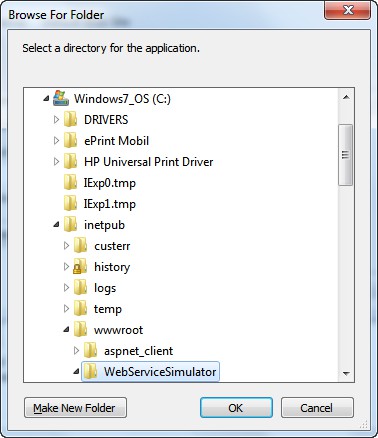Click the temp folder icon
378x438 pixels.
81,309
